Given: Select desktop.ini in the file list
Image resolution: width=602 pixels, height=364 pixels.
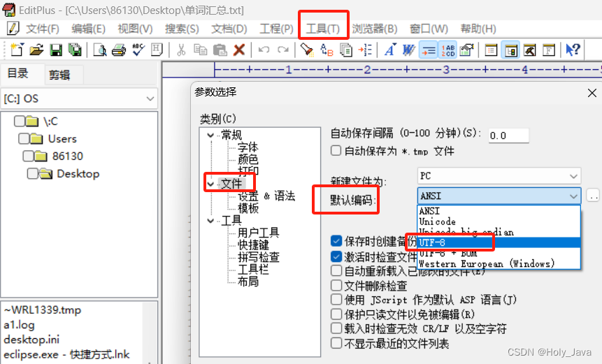Looking at the screenshot, I should pos(31,340).
